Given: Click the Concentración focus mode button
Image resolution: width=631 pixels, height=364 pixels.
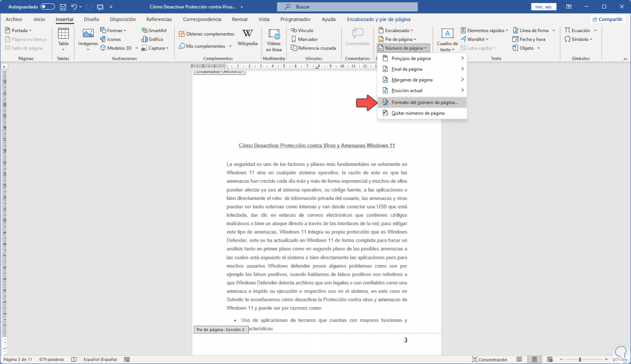Looking at the screenshot, I should [490, 360].
